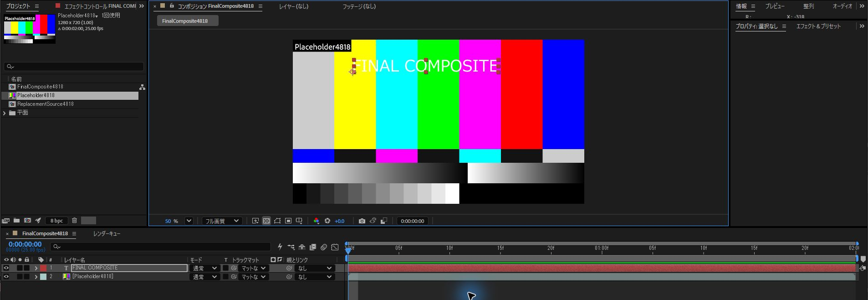Viewport: 868px width, 300px height.
Task: Toggle the transparency grid in the viewer
Action: tap(266, 221)
